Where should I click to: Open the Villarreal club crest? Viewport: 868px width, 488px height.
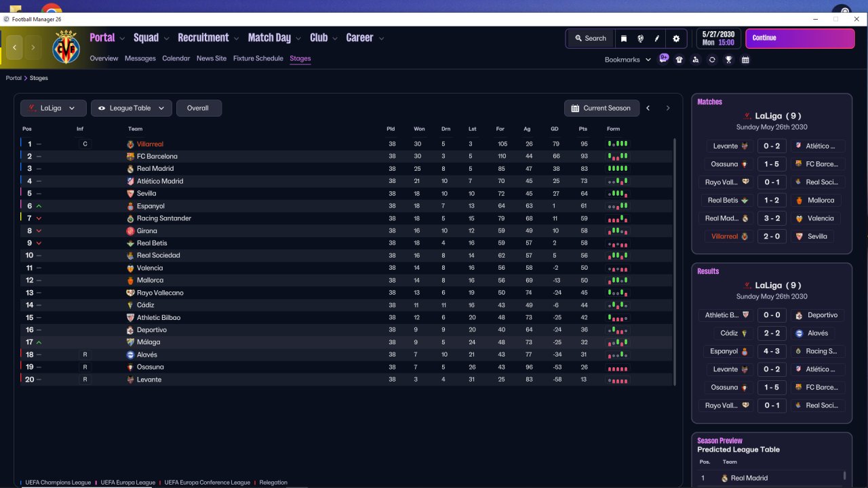[x=66, y=47]
